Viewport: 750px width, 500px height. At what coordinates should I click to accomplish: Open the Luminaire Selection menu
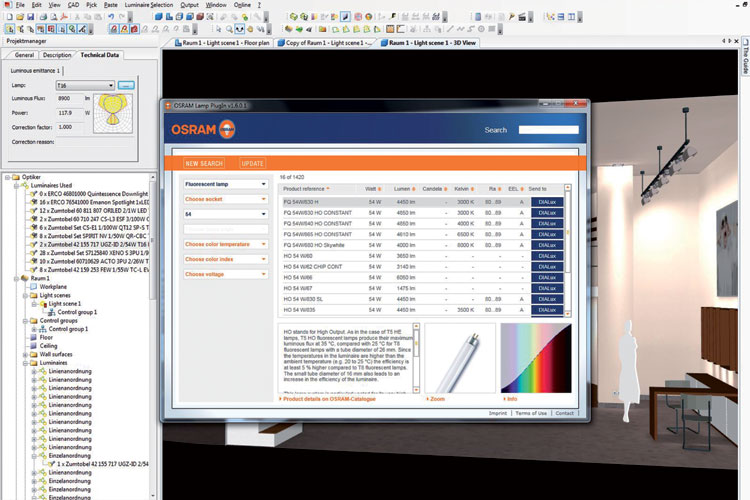[x=149, y=5]
